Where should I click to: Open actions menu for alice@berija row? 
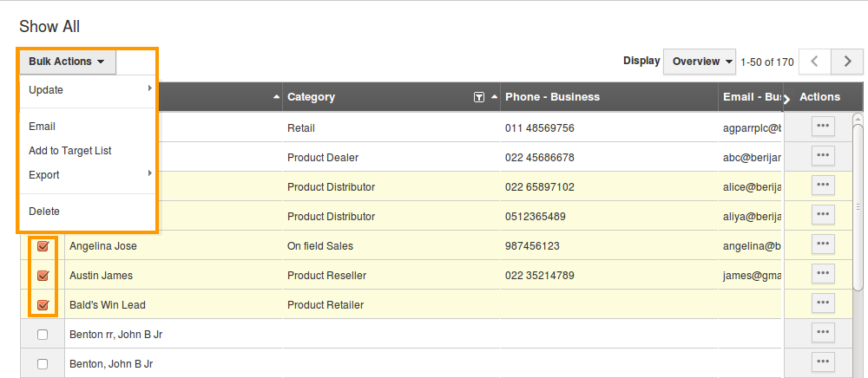[823, 186]
